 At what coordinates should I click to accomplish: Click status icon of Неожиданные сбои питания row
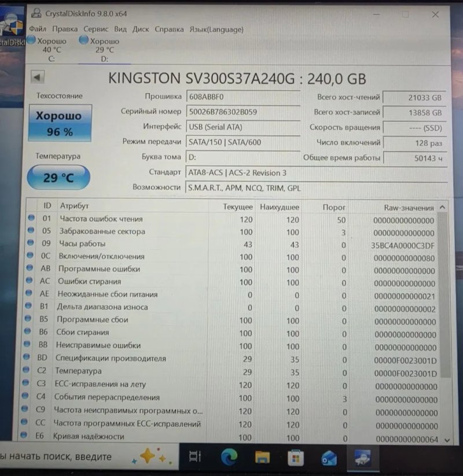coord(29,293)
